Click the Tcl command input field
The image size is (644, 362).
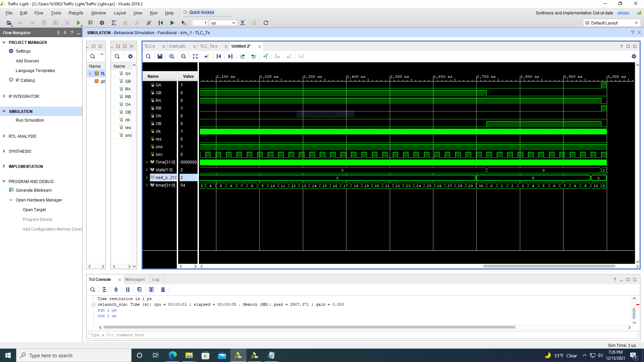362,335
